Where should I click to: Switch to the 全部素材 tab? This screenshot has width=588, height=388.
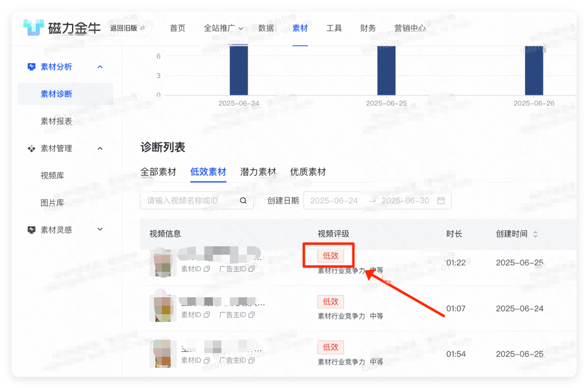tap(159, 172)
